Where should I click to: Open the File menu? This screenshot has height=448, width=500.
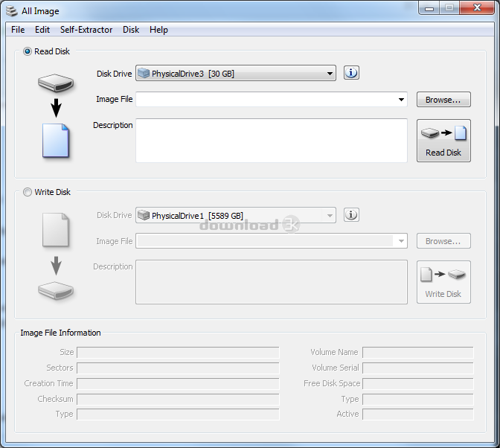18,30
